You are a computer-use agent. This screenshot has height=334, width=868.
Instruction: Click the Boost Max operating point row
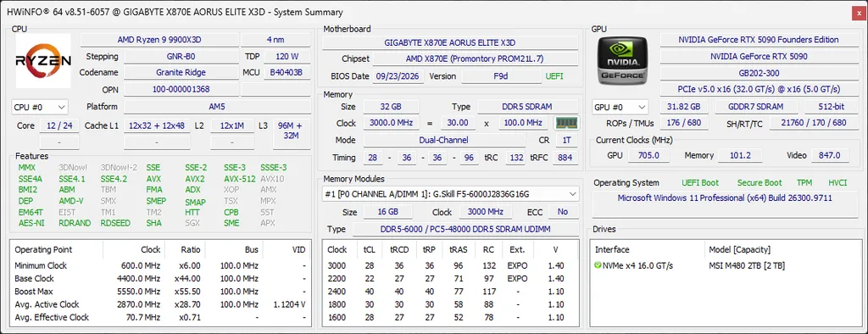[x=160, y=292]
